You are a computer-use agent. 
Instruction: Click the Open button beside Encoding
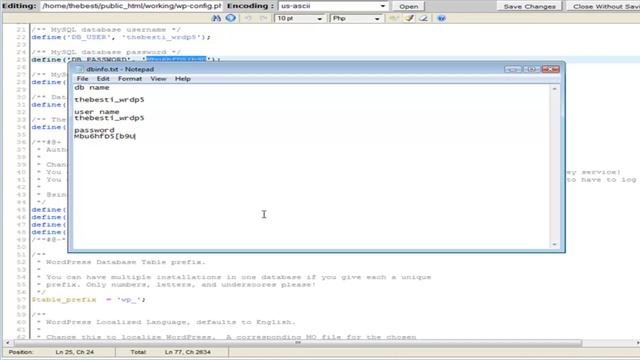tap(408, 7)
